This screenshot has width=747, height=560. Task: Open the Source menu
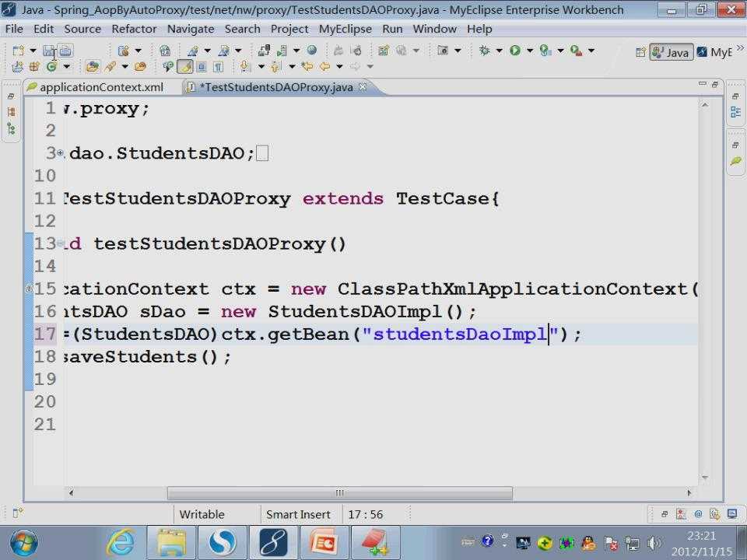click(x=82, y=29)
